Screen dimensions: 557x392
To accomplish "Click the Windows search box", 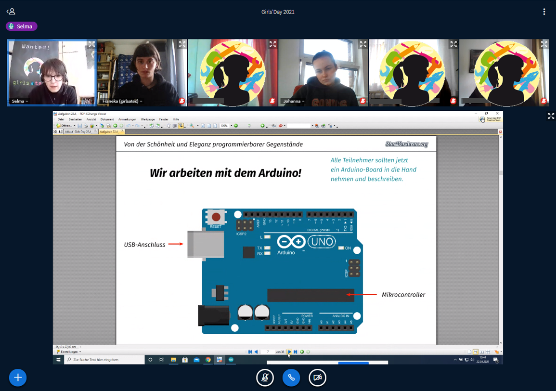I will [x=104, y=360].
